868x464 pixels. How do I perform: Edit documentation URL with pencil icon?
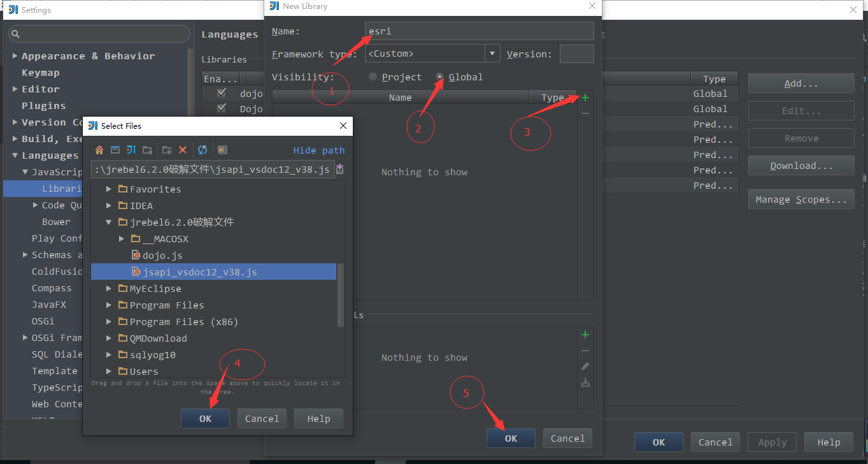click(x=585, y=366)
